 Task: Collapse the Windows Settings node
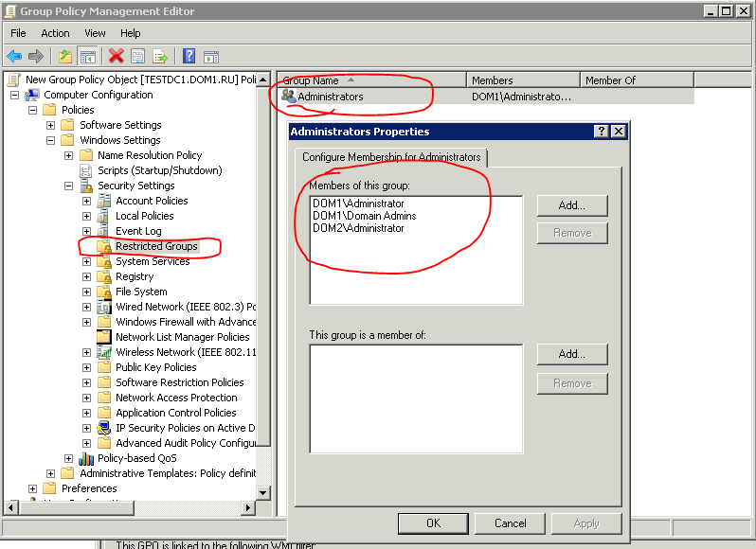tap(50, 141)
